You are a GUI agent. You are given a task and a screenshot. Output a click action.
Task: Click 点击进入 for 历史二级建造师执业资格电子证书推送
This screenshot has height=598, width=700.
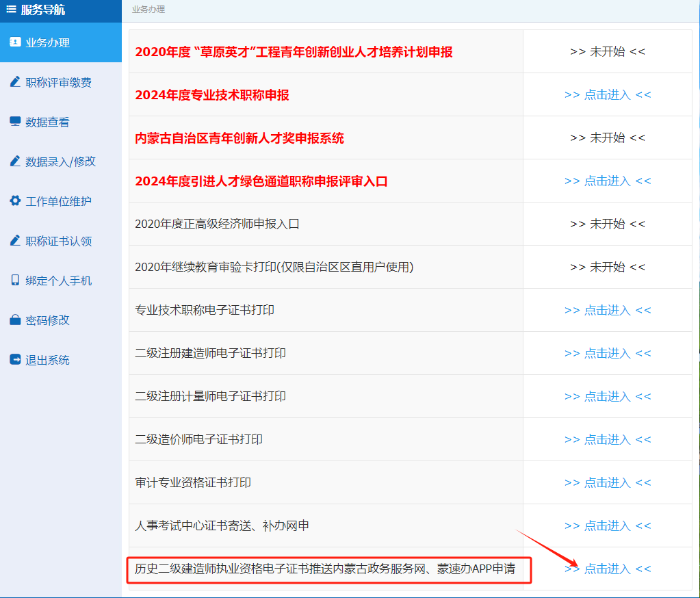pyautogui.click(x=608, y=569)
